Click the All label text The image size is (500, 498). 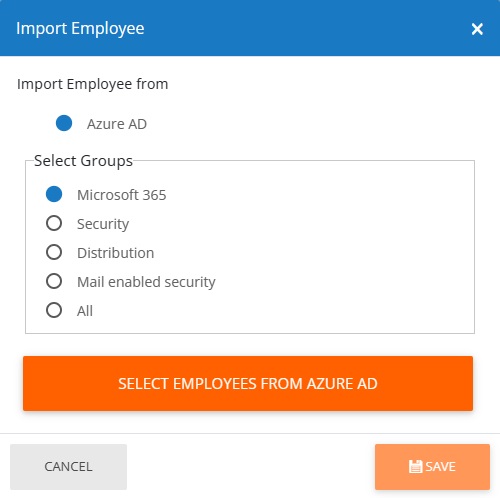pyautogui.click(x=85, y=311)
